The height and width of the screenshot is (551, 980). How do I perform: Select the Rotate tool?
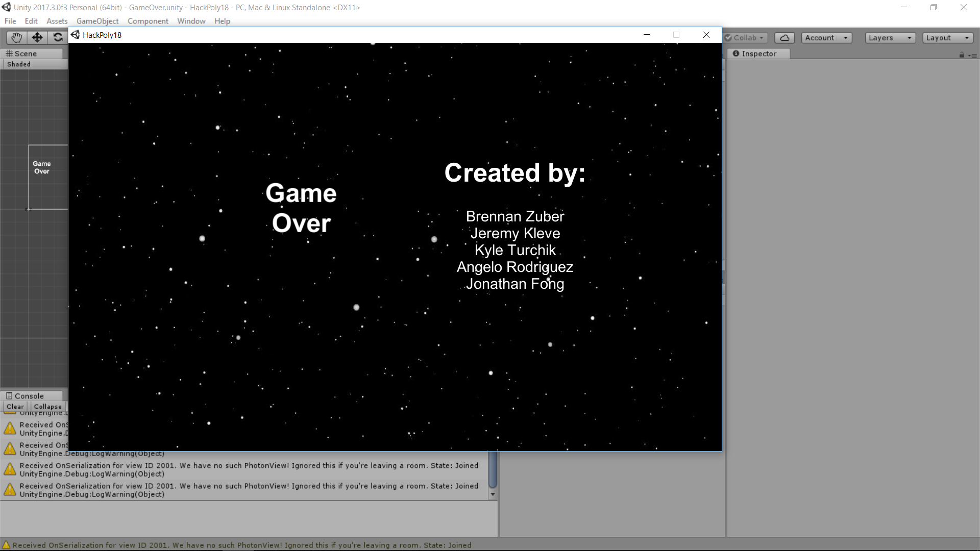coord(58,37)
